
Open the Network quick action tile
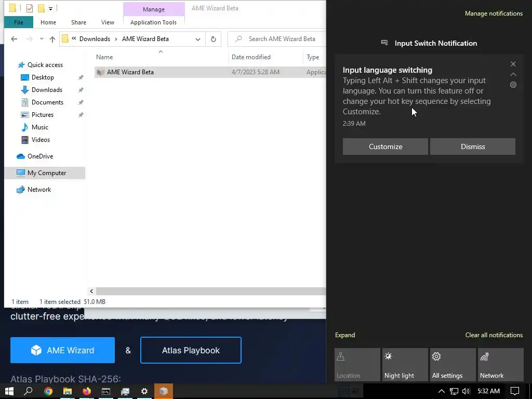click(501, 365)
